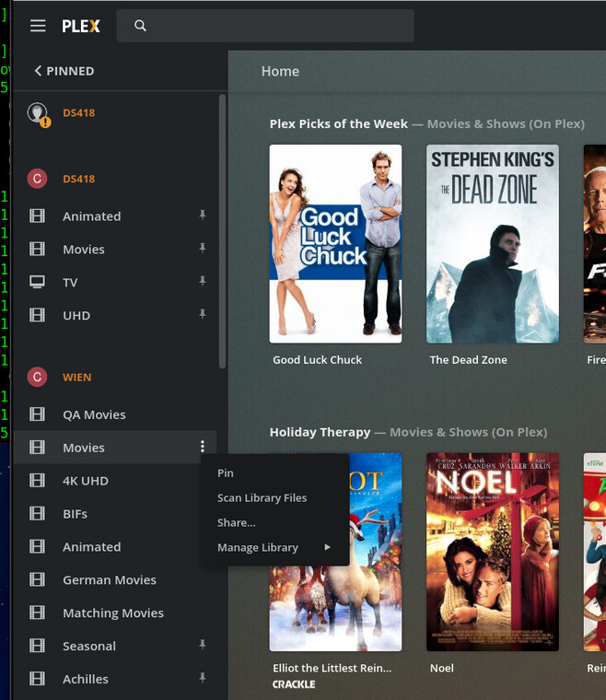The height and width of the screenshot is (700, 606).
Task: Click the search magnifier icon
Action: (x=140, y=26)
